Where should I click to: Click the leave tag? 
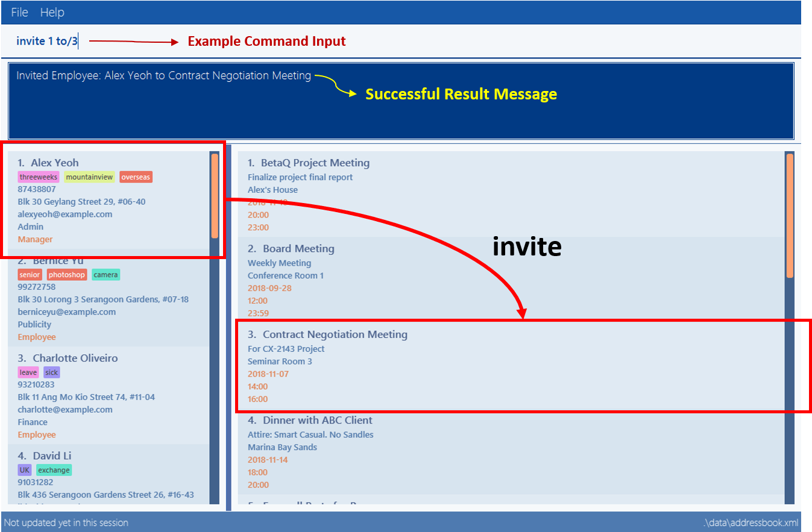[28, 372]
